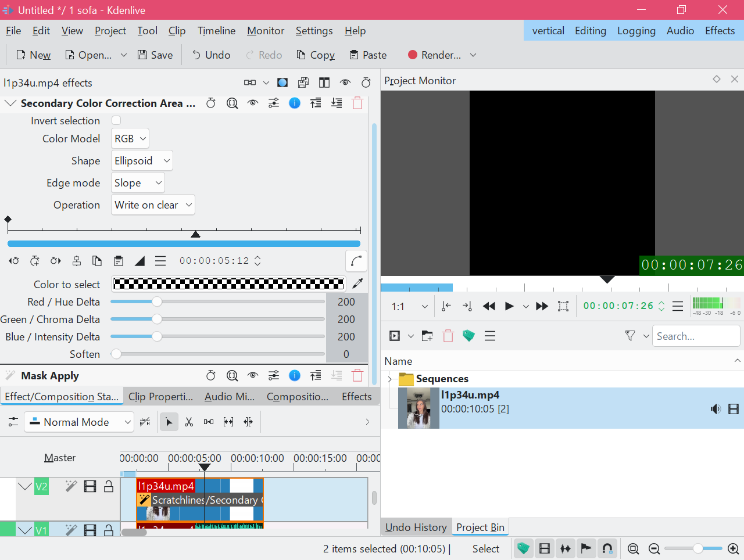Screen dimensions: 744x560
Task: Click the tag icon in Project Bin
Action: pos(468,336)
